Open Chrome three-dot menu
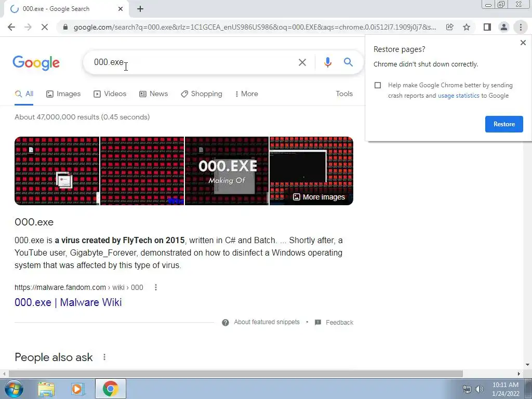The width and height of the screenshot is (532, 399). (x=521, y=27)
